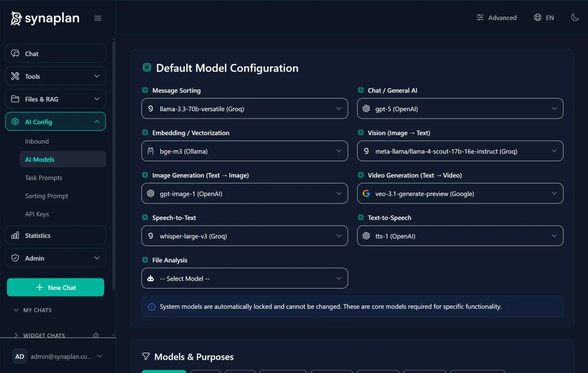This screenshot has width=588, height=373.
Task: Toggle dark mode with the moon icon
Action: [575, 17]
